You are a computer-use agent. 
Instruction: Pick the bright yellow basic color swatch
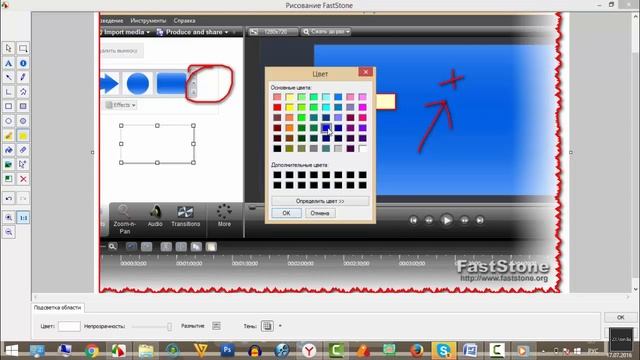click(x=289, y=107)
